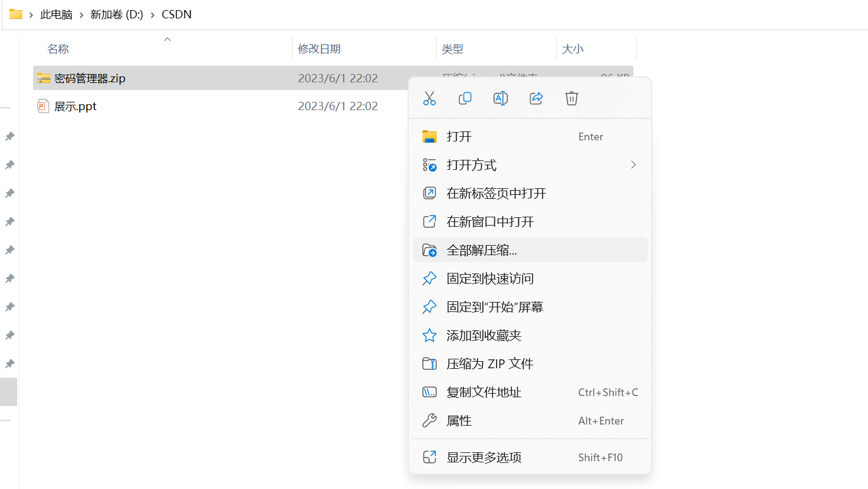Select 在新窗口中打开 option

530,222
